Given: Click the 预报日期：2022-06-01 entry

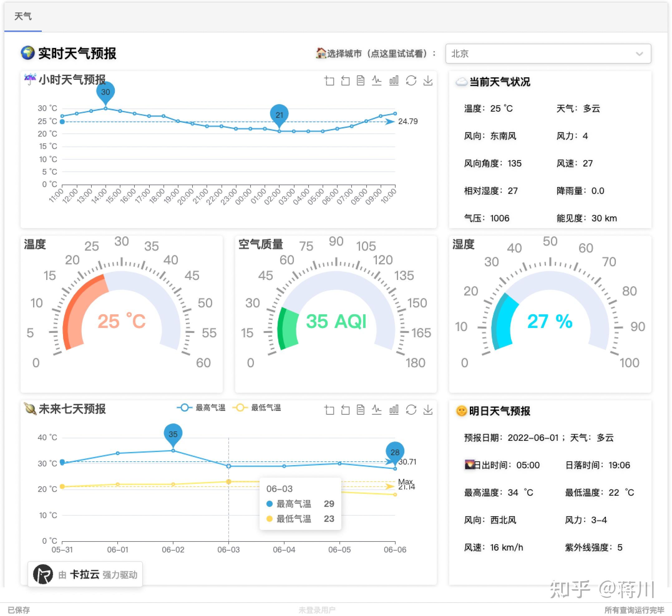Looking at the screenshot, I should tap(511, 438).
